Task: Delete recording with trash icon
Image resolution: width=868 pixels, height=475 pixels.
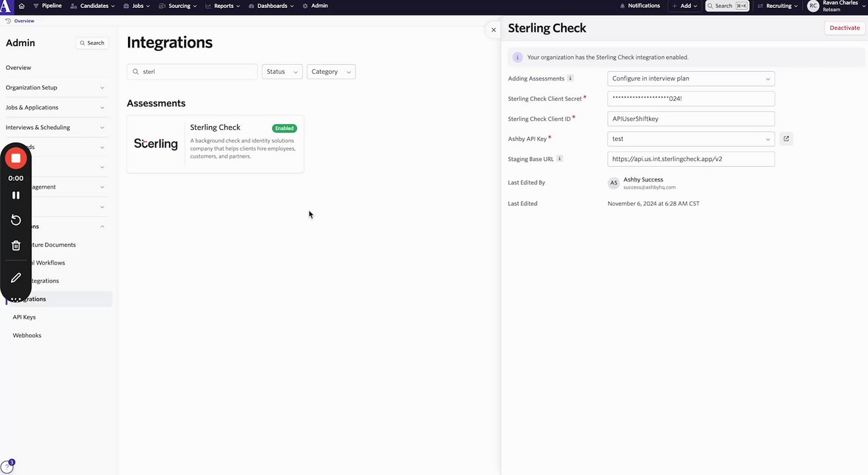Action: click(x=16, y=245)
